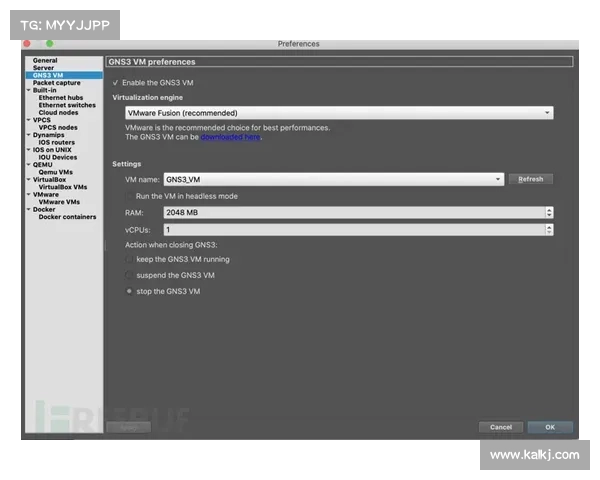The height and width of the screenshot is (480, 600).
Task: Collapse the Dynamips tree group
Action: coord(28,135)
